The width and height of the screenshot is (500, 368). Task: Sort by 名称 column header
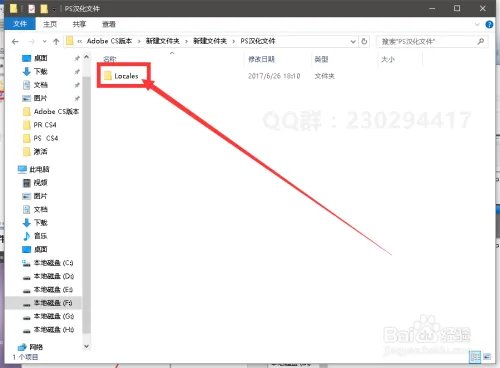tap(110, 59)
